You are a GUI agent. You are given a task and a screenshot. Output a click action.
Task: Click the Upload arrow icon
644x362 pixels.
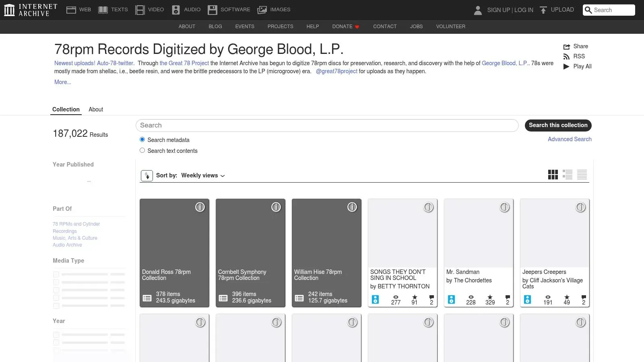543,10
